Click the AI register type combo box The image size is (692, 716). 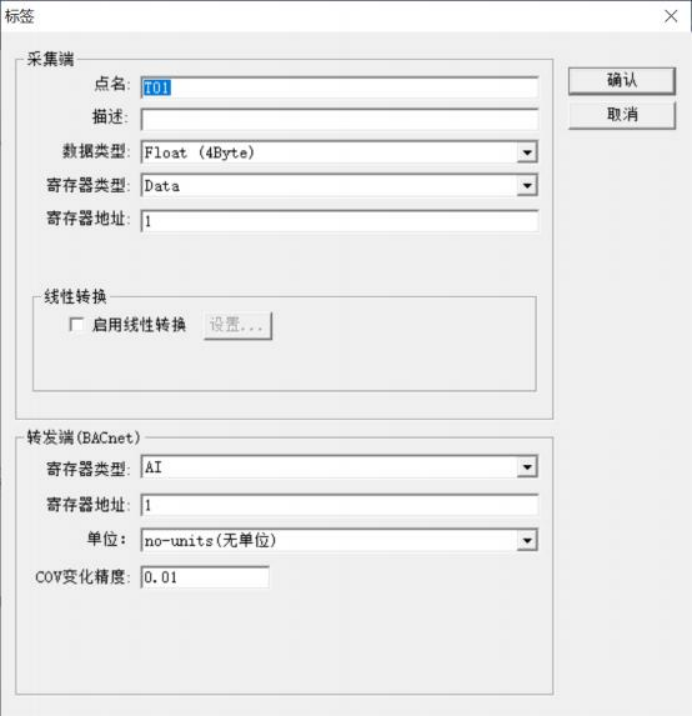click(339, 467)
